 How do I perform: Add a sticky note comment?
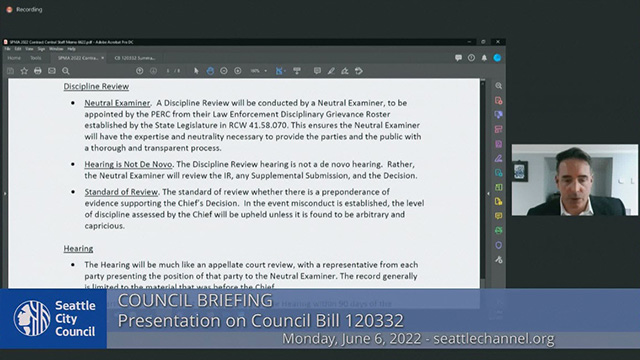click(317, 71)
